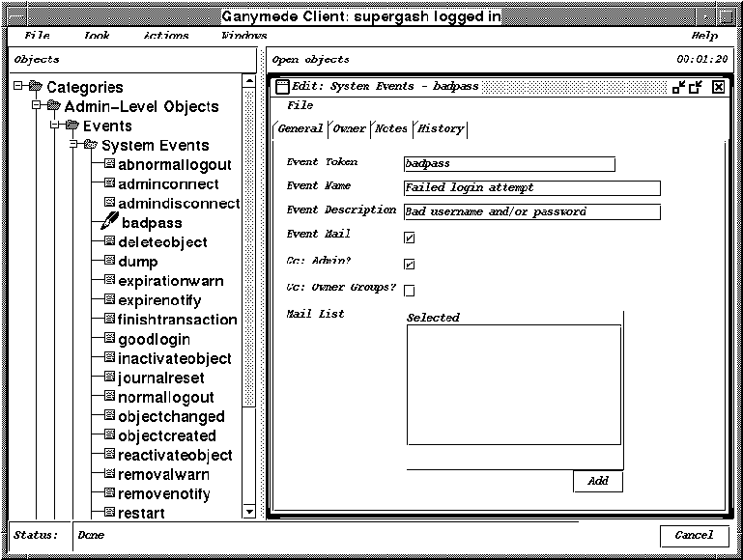Collapse the Admin-Level Objects tree node

click(x=37, y=106)
